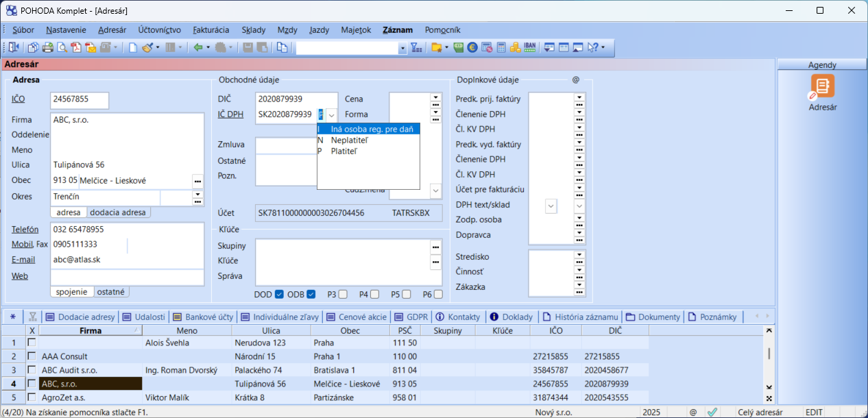Open the IBAN tool icon
The image size is (868, 418).
tap(529, 48)
